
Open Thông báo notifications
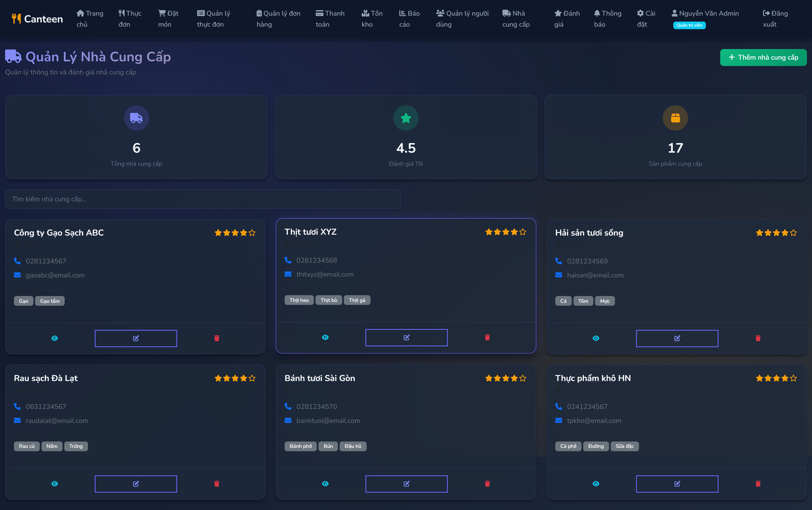(608, 19)
